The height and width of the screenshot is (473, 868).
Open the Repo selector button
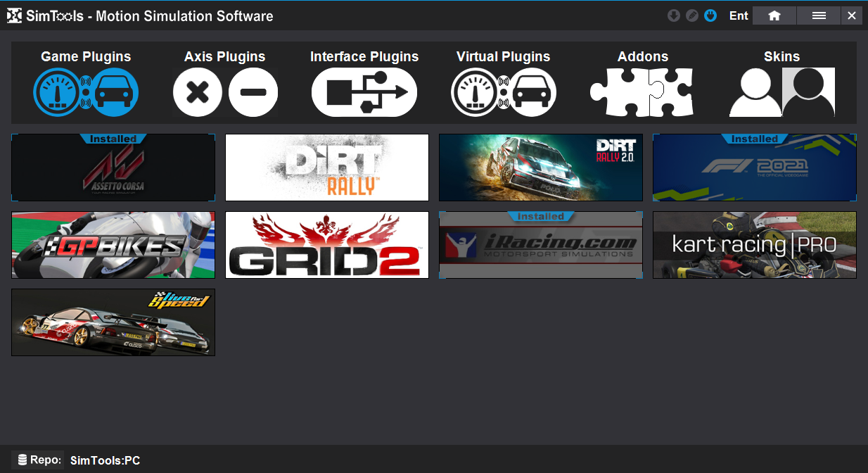pos(38,460)
